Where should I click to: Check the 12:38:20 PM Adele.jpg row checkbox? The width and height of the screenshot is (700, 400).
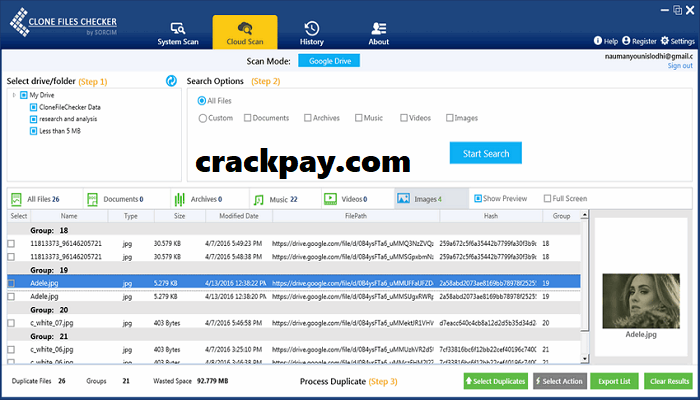11,296
